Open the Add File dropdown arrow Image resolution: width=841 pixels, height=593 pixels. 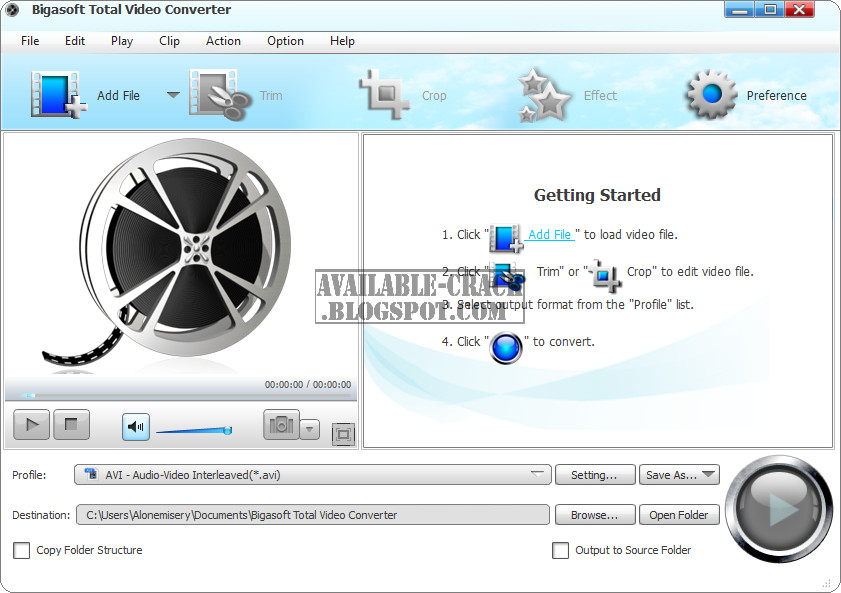pos(173,95)
